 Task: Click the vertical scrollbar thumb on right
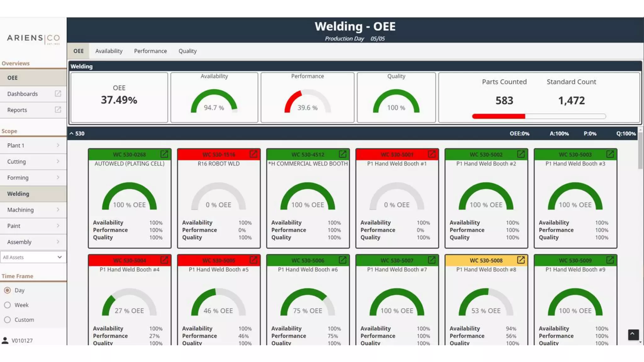click(x=640, y=150)
